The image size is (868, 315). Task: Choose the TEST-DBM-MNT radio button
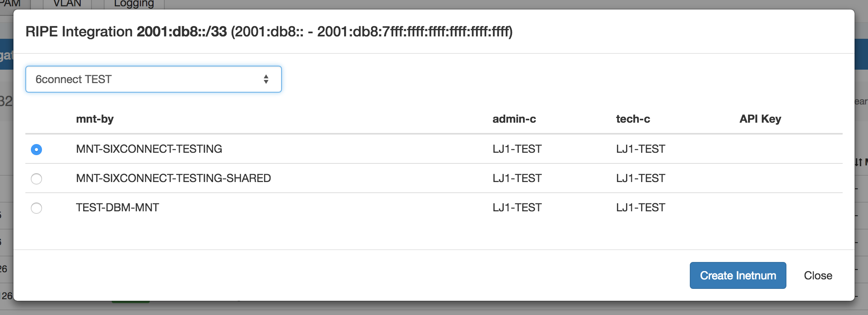tap(36, 208)
